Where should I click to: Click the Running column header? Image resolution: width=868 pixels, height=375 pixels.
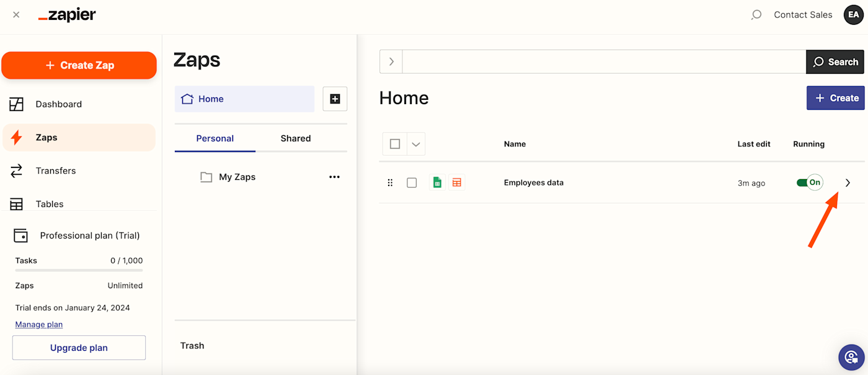pos(808,144)
